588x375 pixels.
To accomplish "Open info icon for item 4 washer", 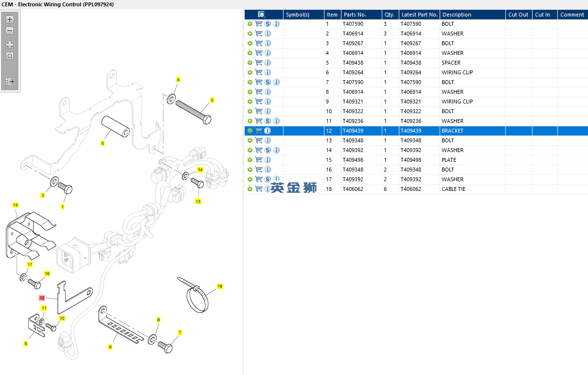I will pos(267,53).
